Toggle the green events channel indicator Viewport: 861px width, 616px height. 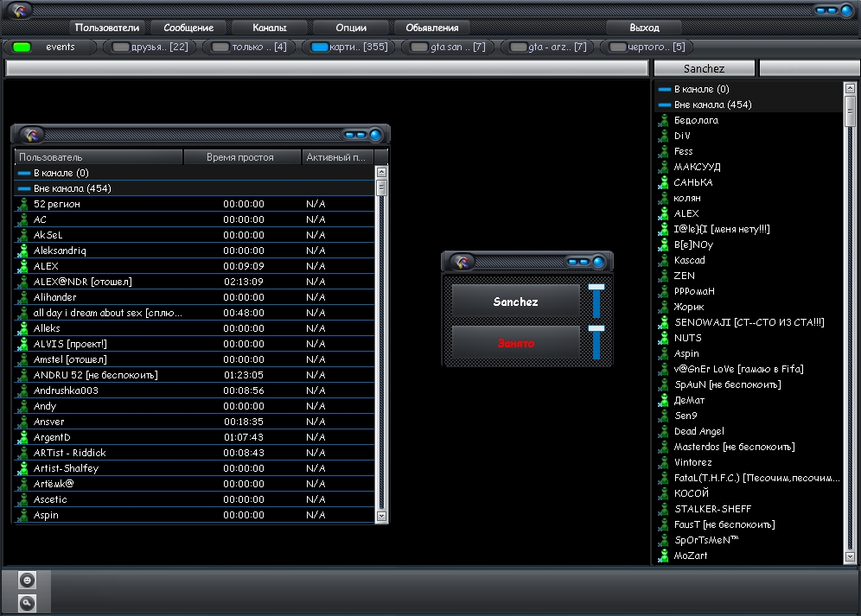pos(22,47)
